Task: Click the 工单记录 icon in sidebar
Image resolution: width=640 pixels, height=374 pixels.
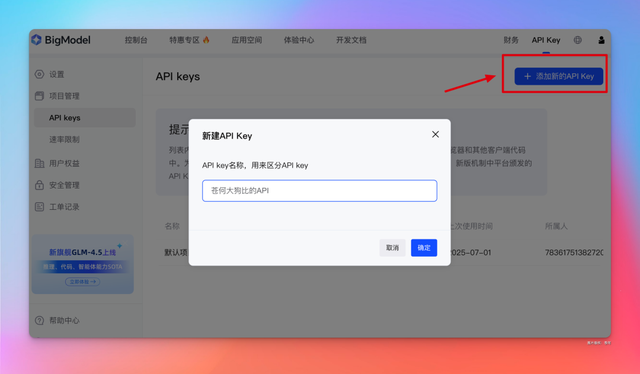Action: (39, 207)
